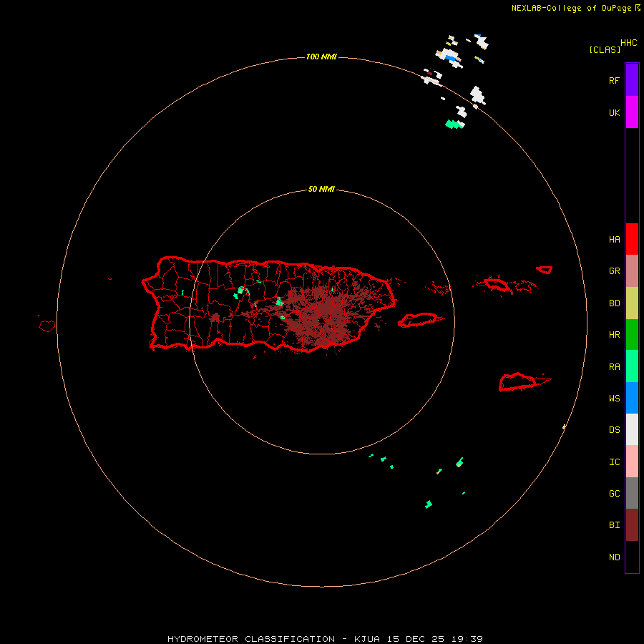The width and height of the screenshot is (644, 644).
Task: Click the UK legend label
Action: coord(614,113)
